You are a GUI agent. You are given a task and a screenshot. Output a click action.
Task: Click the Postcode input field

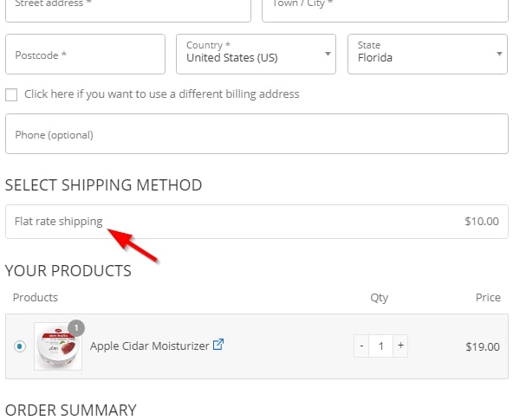[x=85, y=54]
